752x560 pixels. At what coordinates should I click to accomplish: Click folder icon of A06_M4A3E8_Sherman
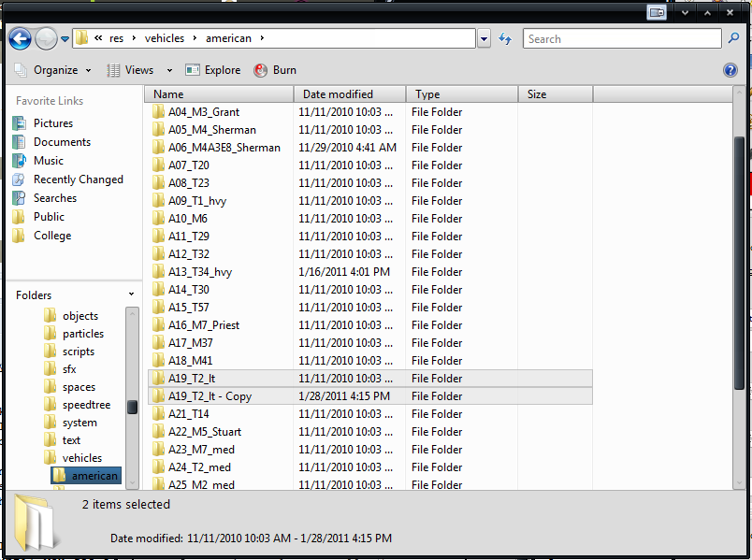158,147
